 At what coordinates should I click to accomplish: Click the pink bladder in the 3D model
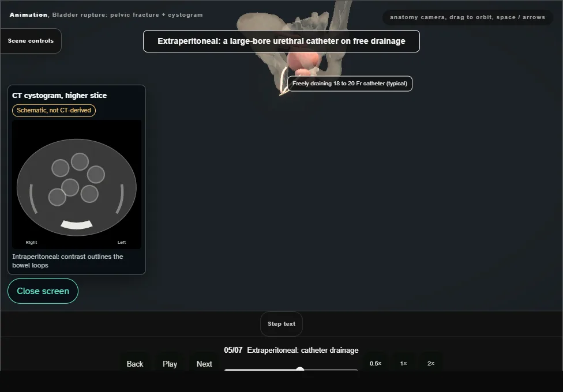tap(303, 62)
